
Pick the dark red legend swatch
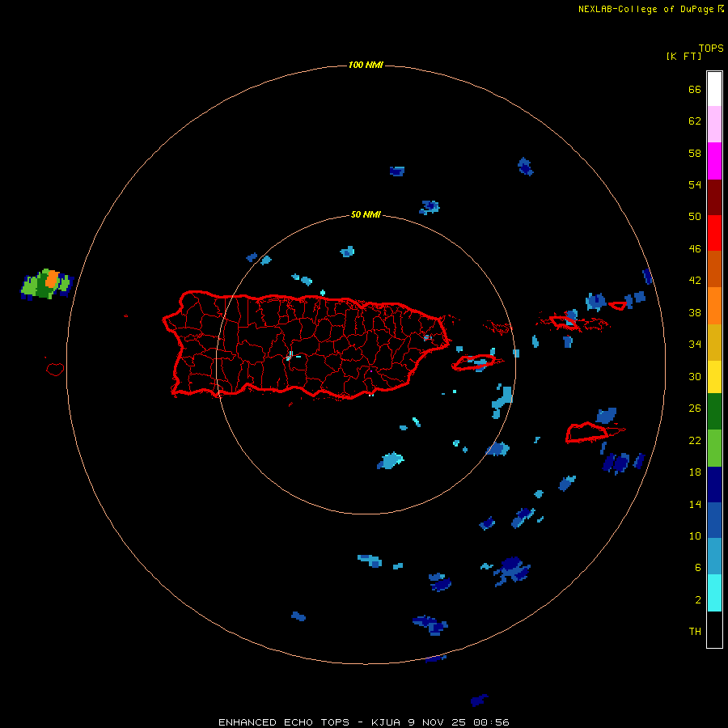click(714, 197)
